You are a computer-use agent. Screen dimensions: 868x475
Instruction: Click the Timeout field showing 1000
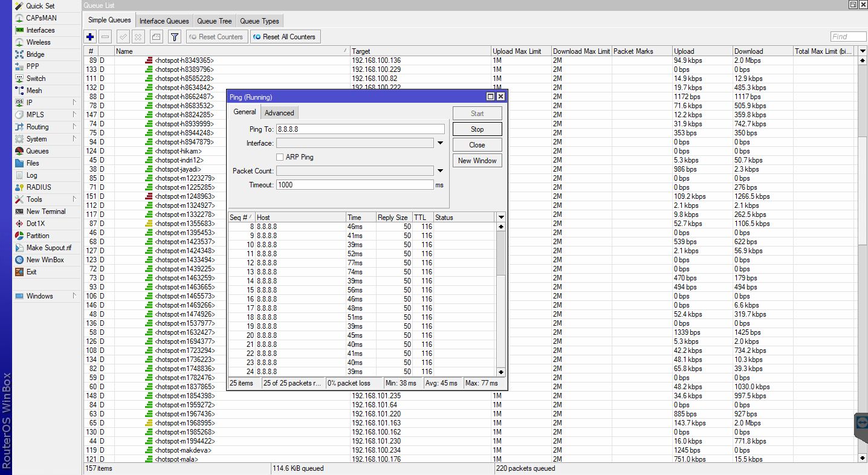click(x=355, y=185)
